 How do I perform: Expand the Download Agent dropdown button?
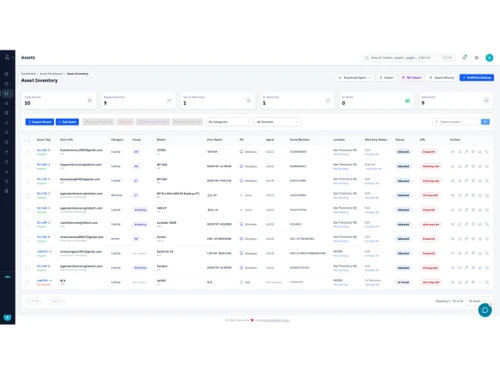tap(355, 78)
